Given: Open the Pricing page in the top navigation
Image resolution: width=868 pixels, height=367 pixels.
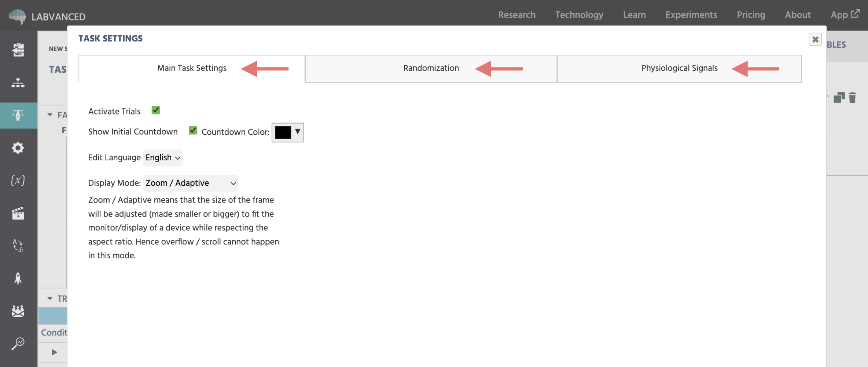Looking at the screenshot, I should [x=750, y=15].
